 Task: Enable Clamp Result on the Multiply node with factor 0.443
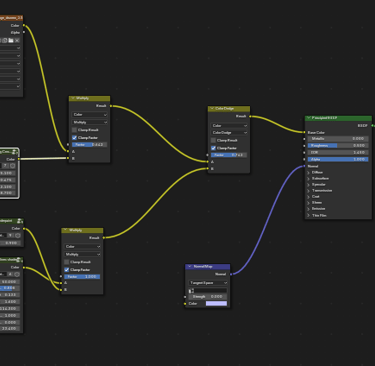click(x=74, y=130)
